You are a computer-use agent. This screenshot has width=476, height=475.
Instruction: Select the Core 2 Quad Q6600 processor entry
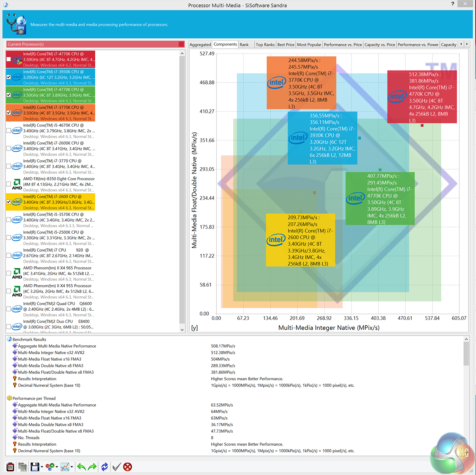coord(51,309)
